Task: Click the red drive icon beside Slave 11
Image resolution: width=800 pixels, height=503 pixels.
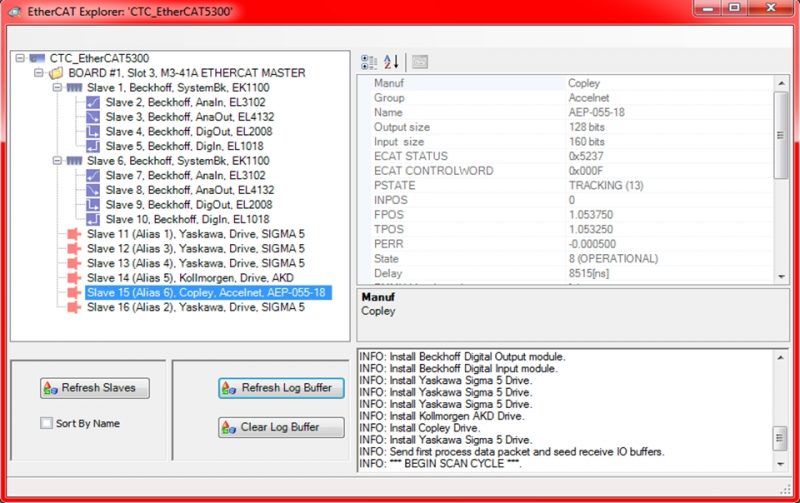Action: pos(74,234)
